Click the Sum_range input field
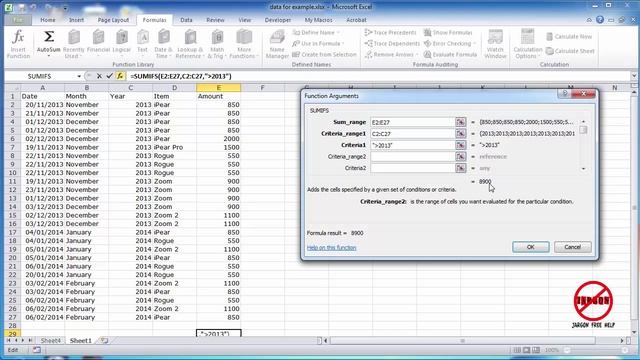The image size is (640, 360). (412, 122)
